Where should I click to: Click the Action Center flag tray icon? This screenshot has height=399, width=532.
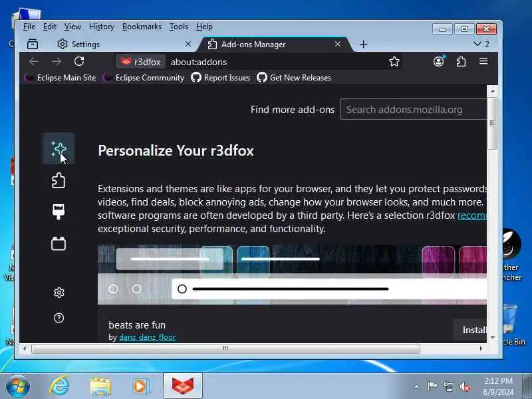(x=432, y=386)
